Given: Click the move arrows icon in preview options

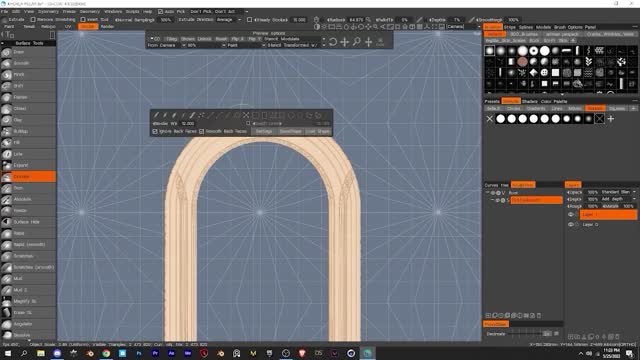Looking at the screenshot, I should (344, 42).
